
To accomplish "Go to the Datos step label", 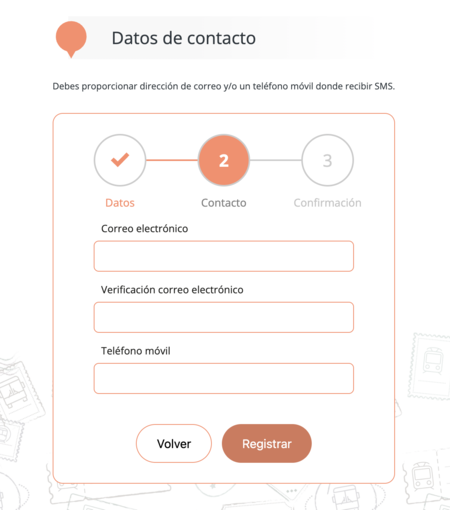I will [x=120, y=203].
